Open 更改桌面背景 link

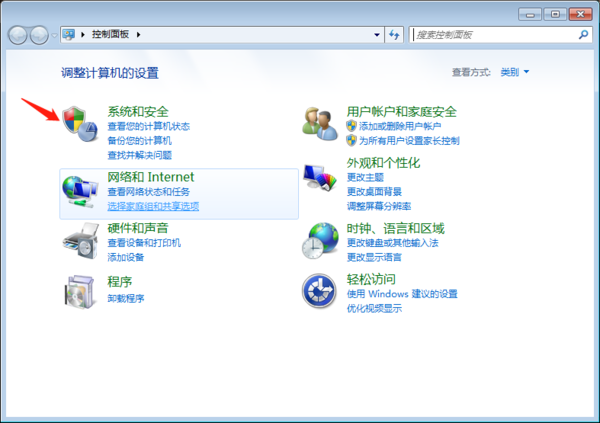pos(374,192)
